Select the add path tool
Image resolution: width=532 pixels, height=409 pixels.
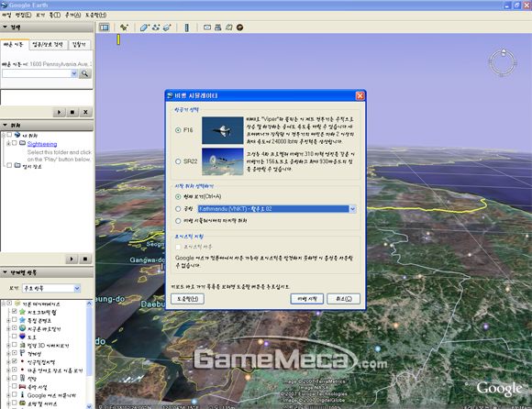[156, 28]
